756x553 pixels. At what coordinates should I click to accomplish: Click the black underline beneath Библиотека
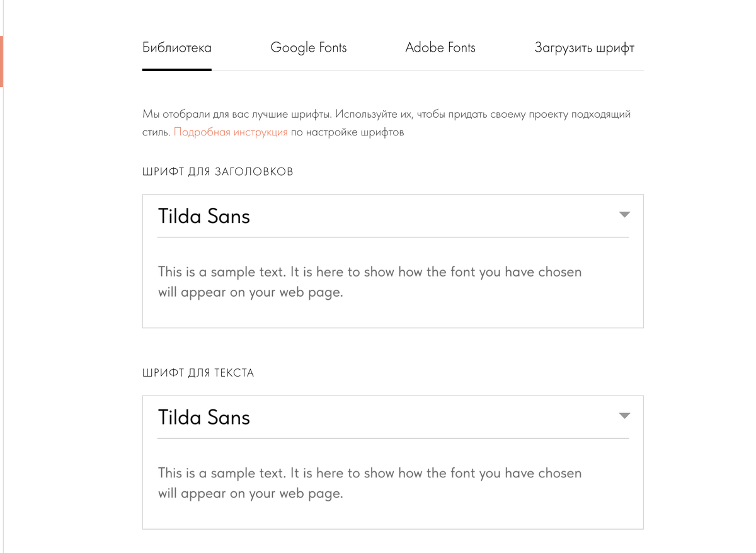(x=176, y=69)
